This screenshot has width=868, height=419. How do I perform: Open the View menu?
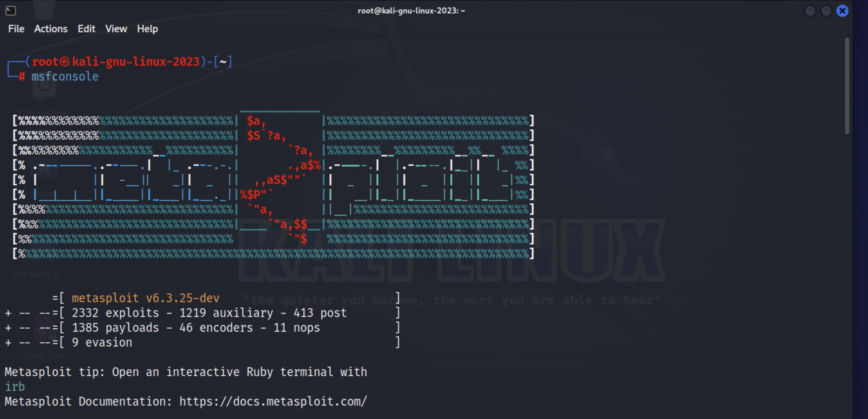[x=116, y=29]
